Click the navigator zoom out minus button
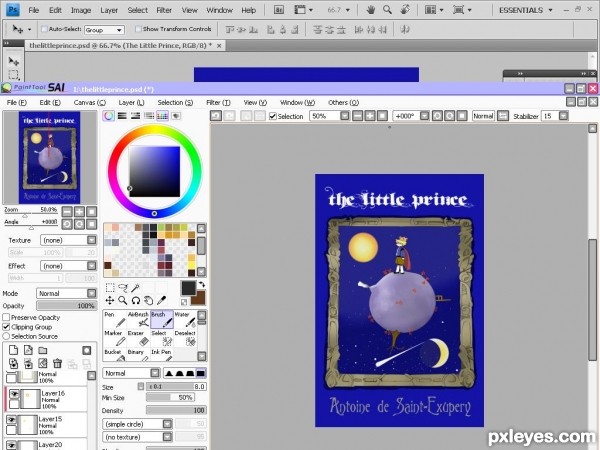Screen dimensions: 600x450 point(67,212)
